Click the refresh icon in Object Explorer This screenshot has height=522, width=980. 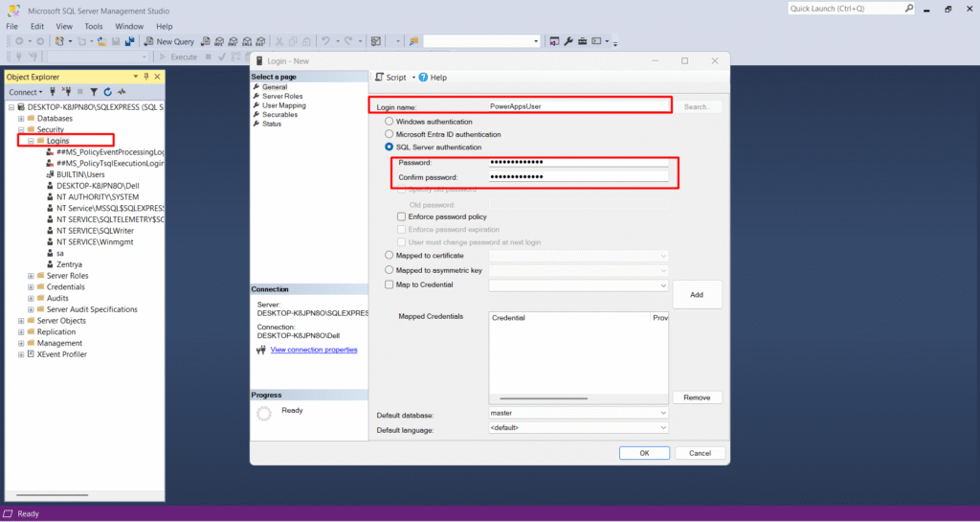107,92
